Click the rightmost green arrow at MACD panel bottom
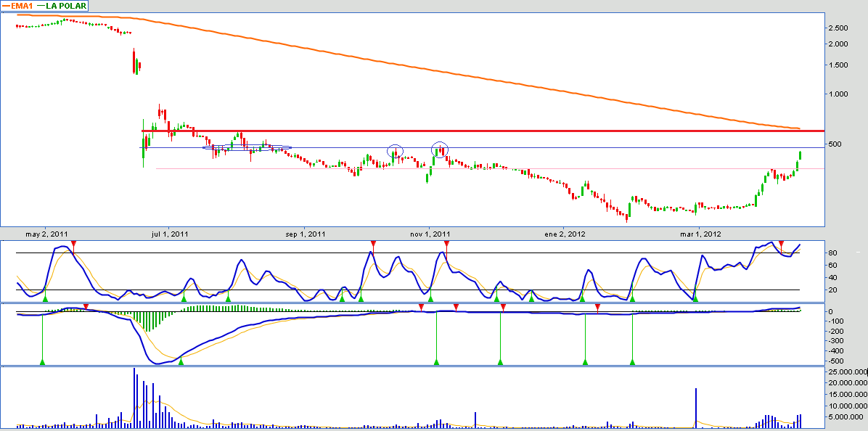This screenshot has height=431, width=868. click(632, 361)
